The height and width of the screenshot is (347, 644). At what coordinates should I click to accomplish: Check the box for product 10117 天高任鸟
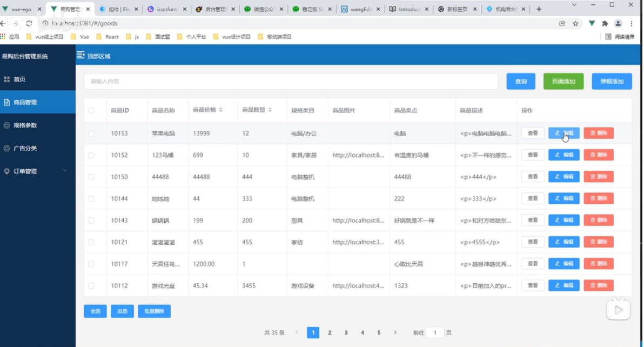click(x=91, y=264)
